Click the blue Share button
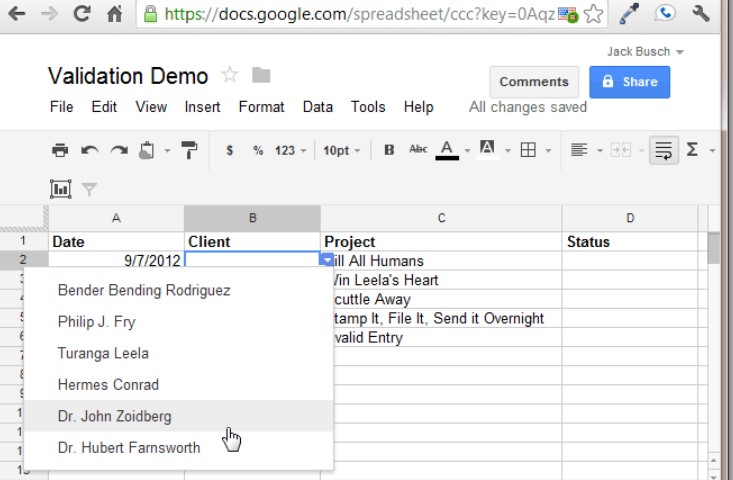Viewport: 733px width, 480px height. tap(629, 82)
